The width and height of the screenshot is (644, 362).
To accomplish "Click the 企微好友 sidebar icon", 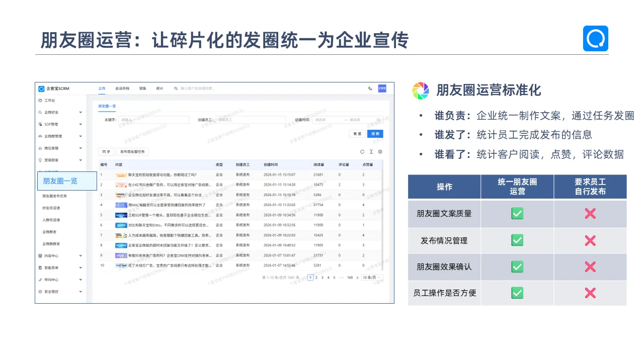I will pos(40,112).
